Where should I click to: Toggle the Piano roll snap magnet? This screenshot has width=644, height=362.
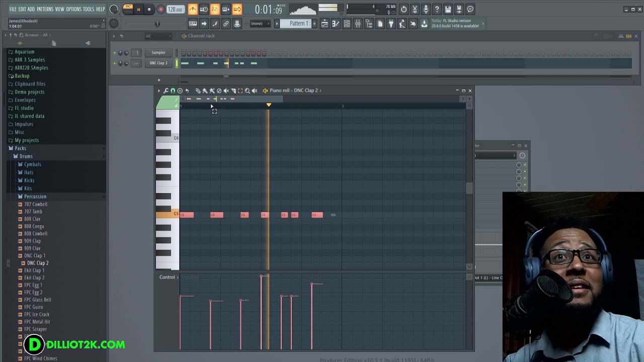(173, 90)
